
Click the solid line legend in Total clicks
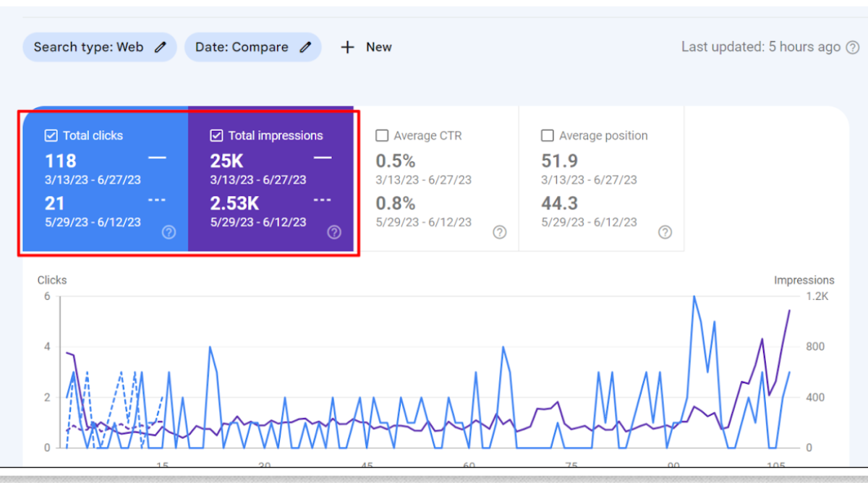(x=157, y=157)
